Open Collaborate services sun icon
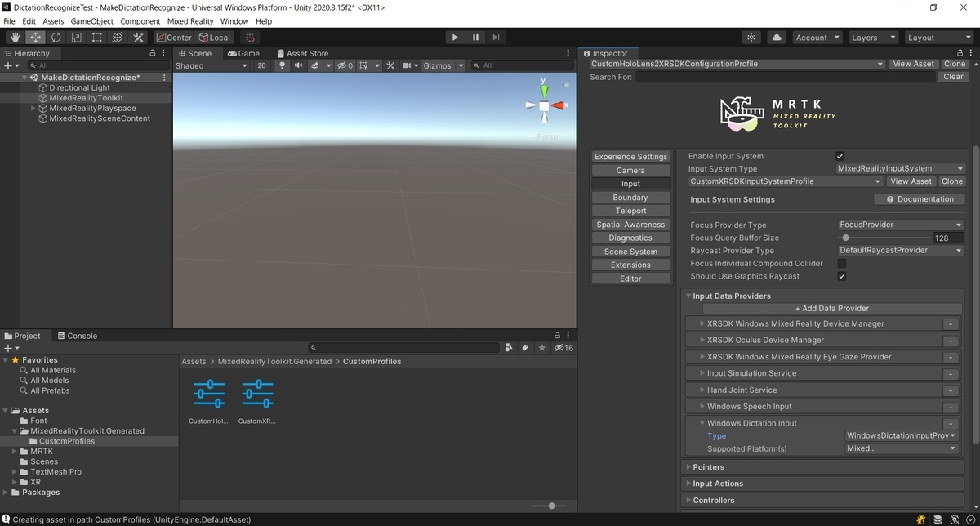The width and height of the screenshot is (980, 526). pyautogui.click(x=752, y=38)
